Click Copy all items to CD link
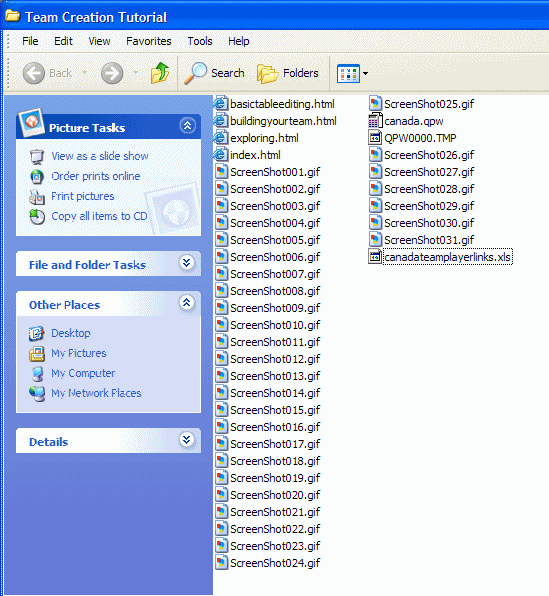 point(99,216)
